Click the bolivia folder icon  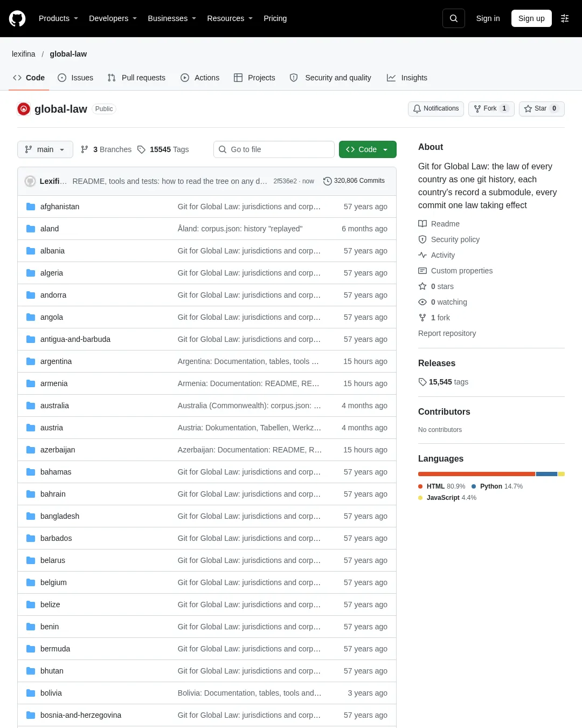[x=31, y=693]
